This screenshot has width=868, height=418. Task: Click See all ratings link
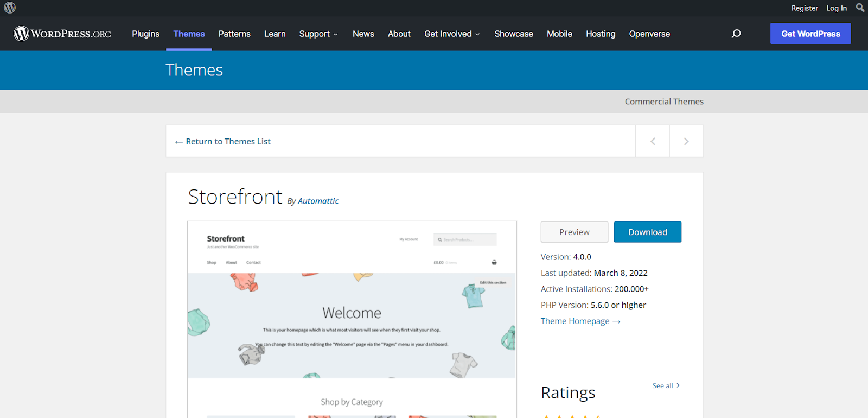(666, 385)
